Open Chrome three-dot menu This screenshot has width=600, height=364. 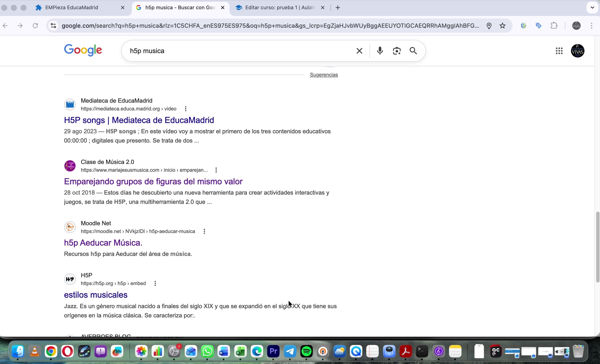[591, 26]
